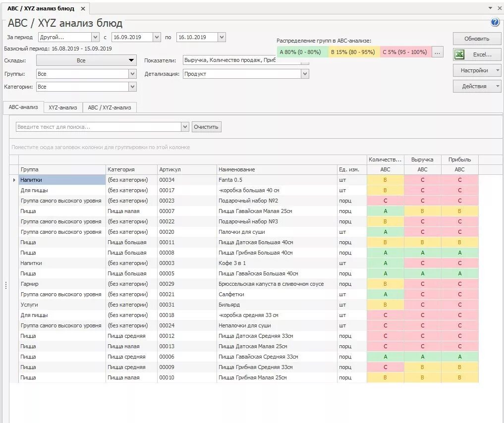Viewport: 504px width, 423px height.
Task: Select the Fanta 0.5 row name
Action: (277, 180)
